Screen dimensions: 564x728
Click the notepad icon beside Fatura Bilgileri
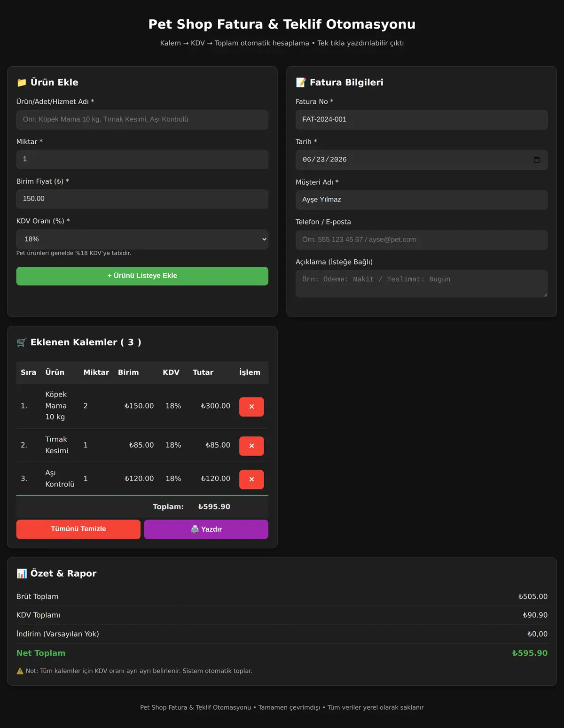(301, 83)
